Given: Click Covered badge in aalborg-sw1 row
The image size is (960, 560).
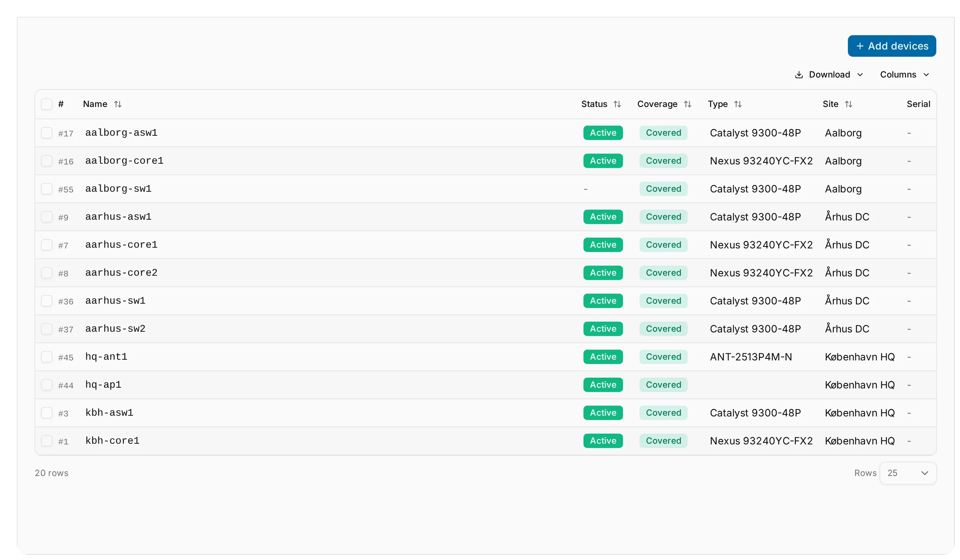Looking at the screenshot, I should [663, 189].
